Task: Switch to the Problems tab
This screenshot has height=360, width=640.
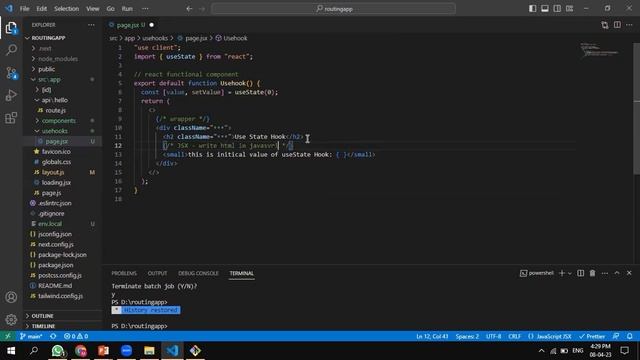Action: [124, 273]
